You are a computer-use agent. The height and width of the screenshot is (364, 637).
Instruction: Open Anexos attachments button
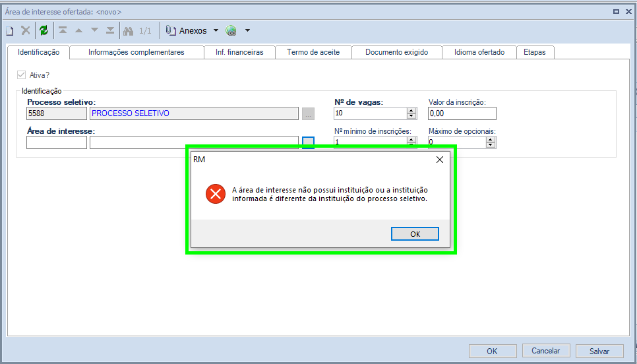coord(187,31)
